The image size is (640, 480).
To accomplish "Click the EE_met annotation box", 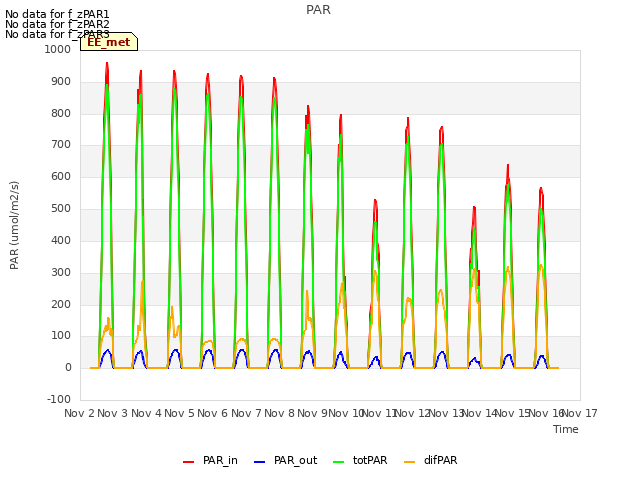I will click(109, 42).
